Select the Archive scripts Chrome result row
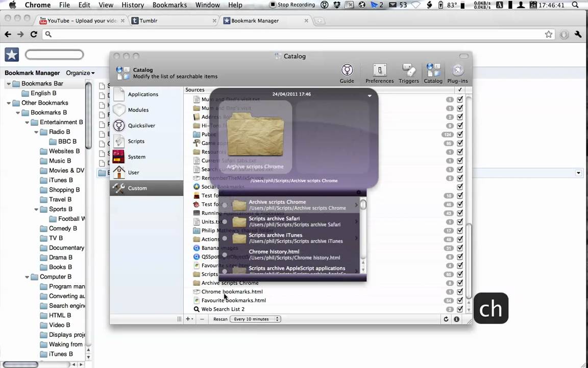The height and width of the screenshot is (368, 588). point(289,205)
